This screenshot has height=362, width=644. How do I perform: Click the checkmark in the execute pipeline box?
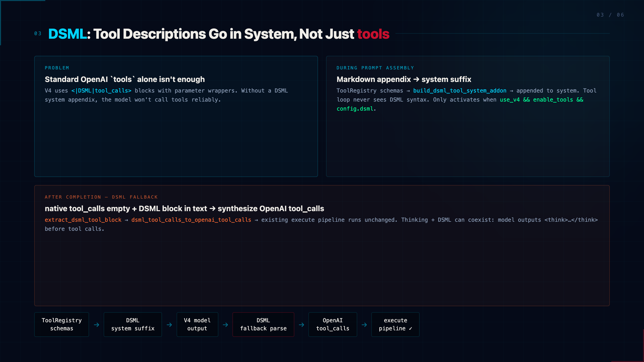point(410,329)
